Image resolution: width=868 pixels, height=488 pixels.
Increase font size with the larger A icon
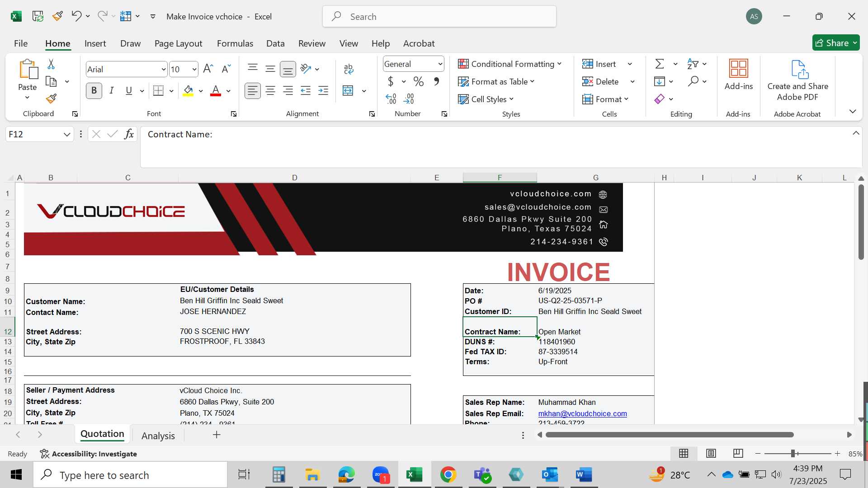(208, 69)
